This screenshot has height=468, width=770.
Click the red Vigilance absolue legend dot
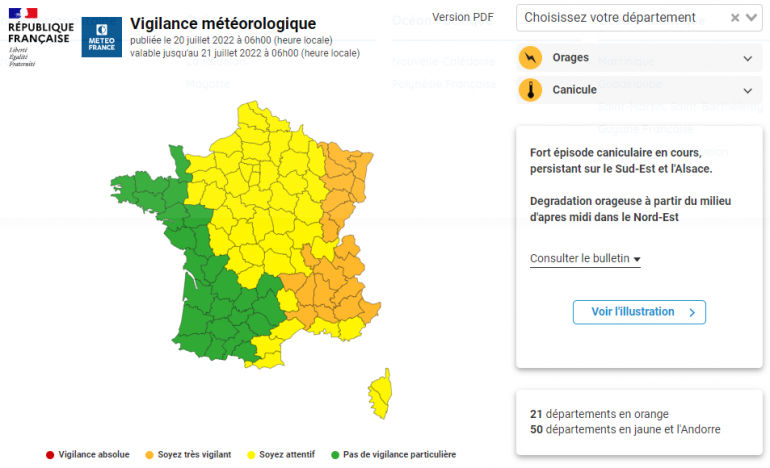tap(50, 455)
